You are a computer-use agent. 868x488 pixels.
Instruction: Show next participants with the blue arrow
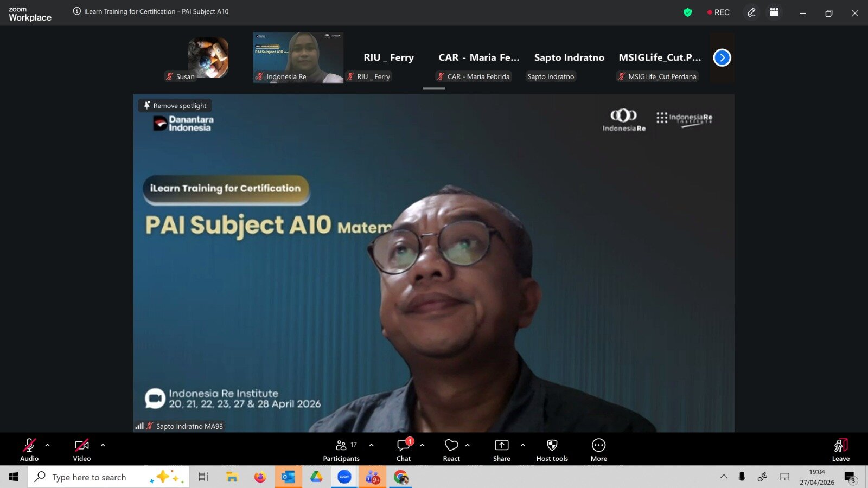[722, 57]
